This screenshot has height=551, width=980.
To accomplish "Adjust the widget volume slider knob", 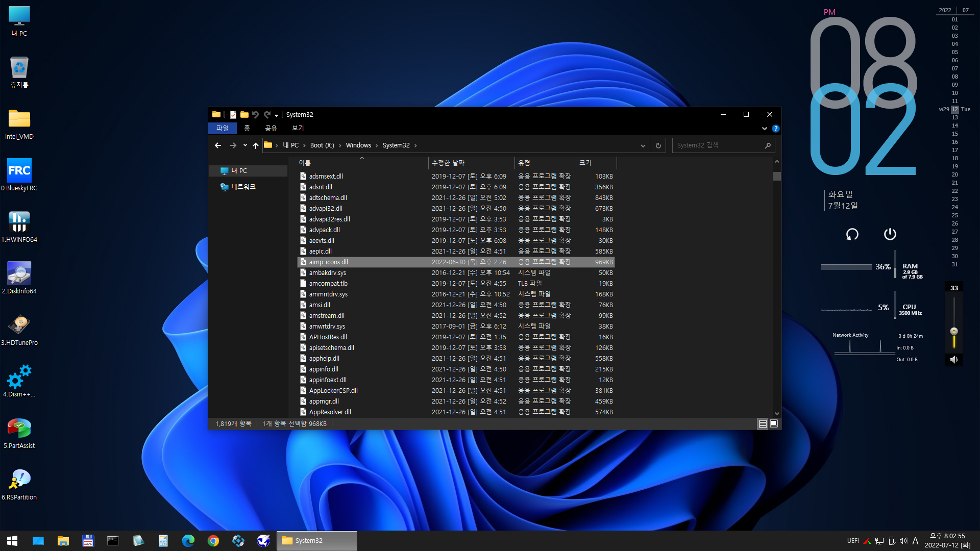I will coord(953,331).
